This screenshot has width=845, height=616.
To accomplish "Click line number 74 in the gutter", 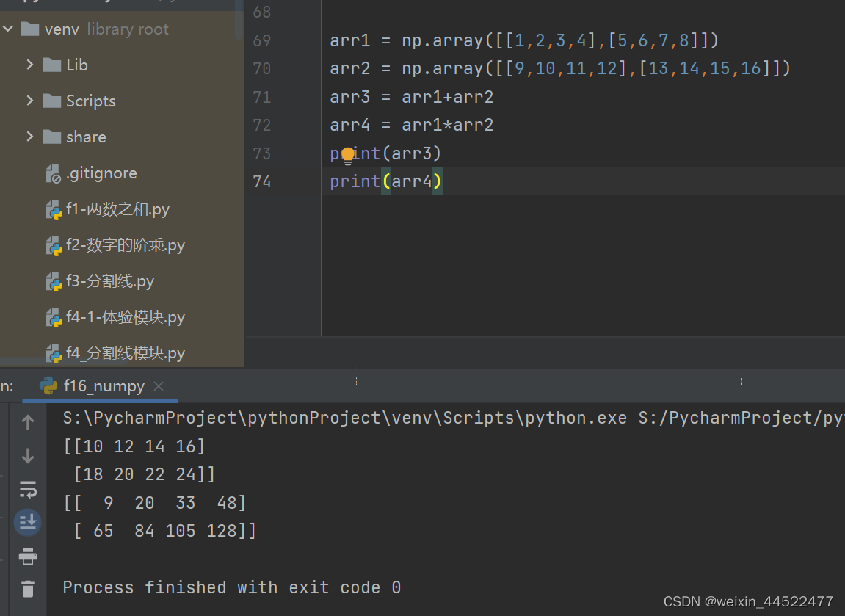I will click(262, 181).
